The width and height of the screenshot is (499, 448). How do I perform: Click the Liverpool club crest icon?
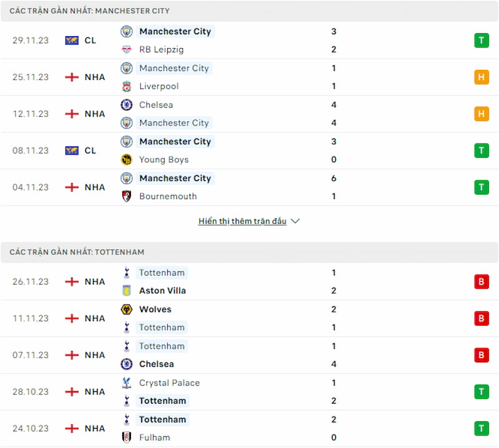(127, 86)
